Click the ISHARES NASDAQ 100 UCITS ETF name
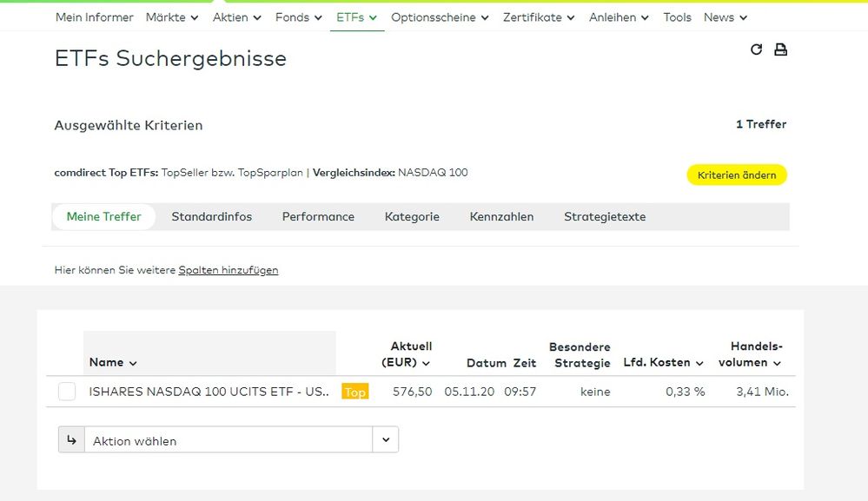The image size is (868, 501). [x=209, y=392]
